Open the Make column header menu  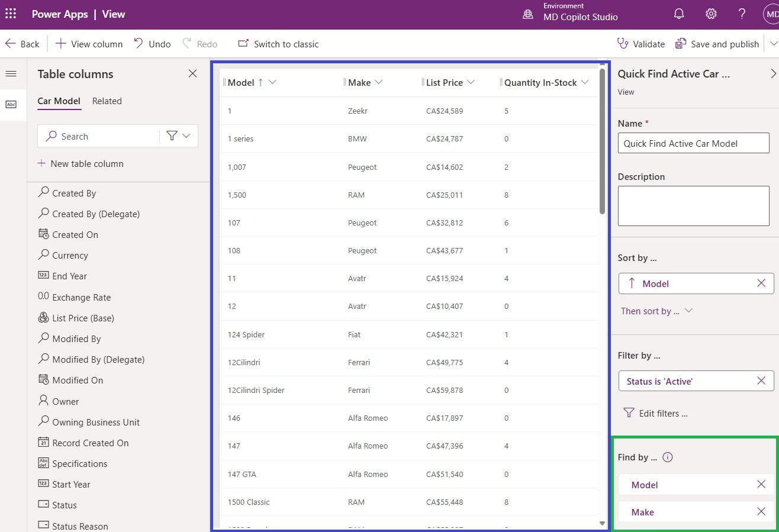379,82
